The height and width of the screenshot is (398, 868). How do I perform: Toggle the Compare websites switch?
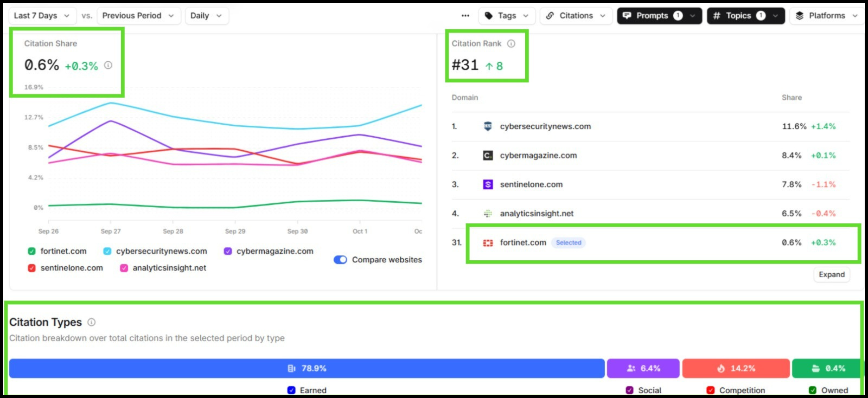pos(340,260)
